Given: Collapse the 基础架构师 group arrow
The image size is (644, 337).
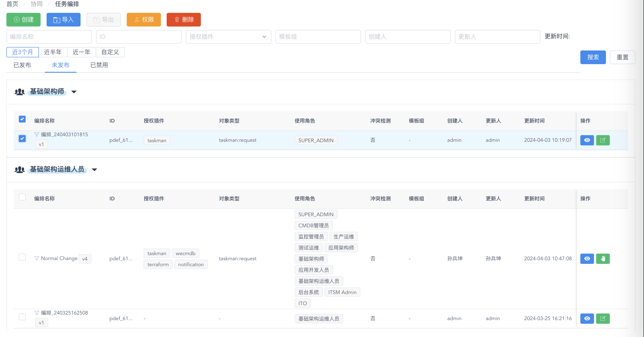Looking at the screenshot, I should (x=74, y=92).
